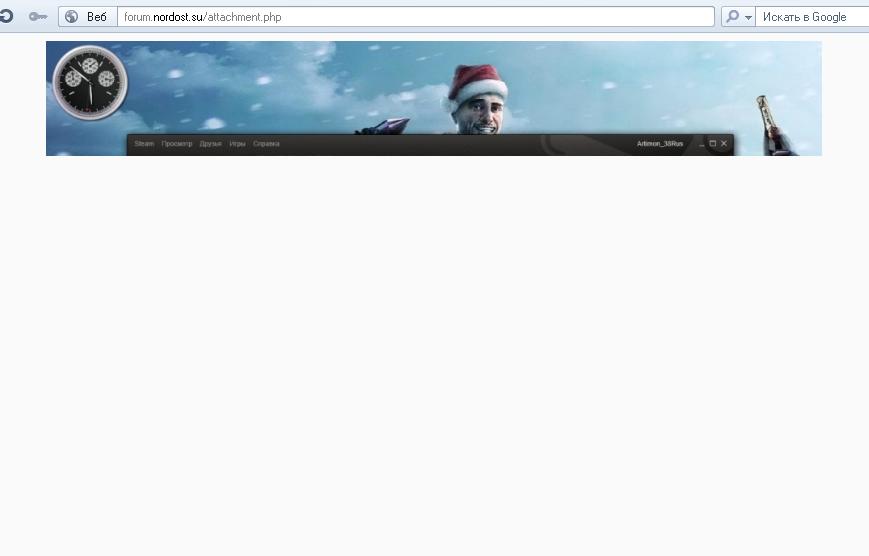This screenshot has width=869, height=556.
Task: Click the key (password wand) icon
Action: pyautogui.click(x=38, y=17)
